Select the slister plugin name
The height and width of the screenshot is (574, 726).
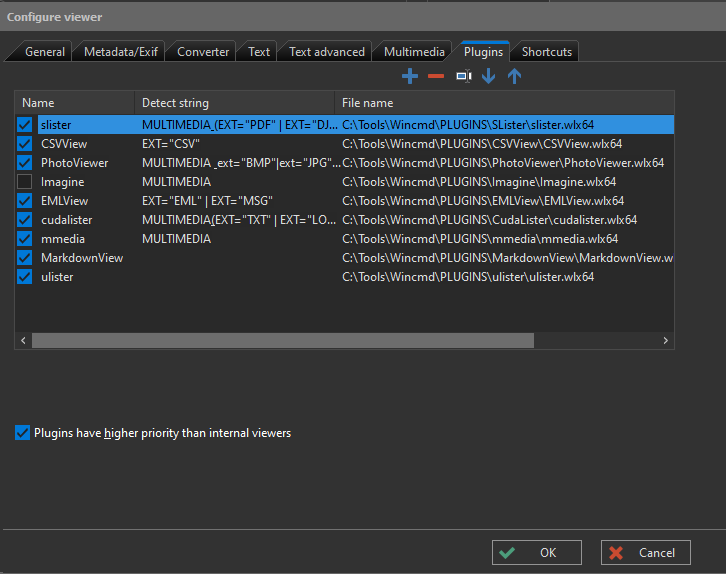(56, 125)
